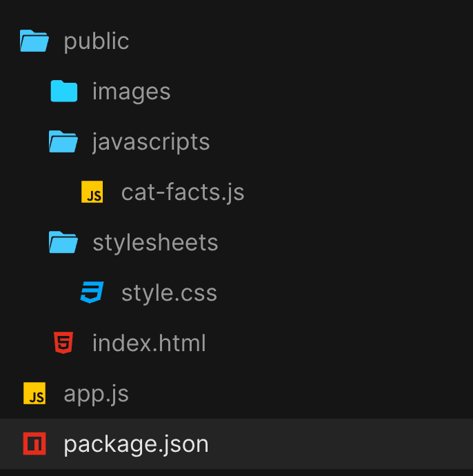Click the npm icon beside package.json
Viewport: 473px width, 476px height.
(x=34, y=444)
